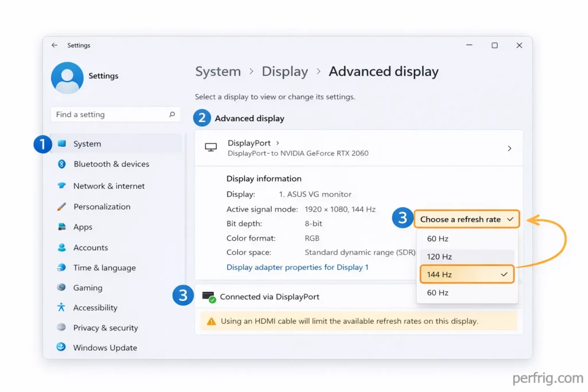Image resolution: width=588 pixels, height=392 pixels.
Task: Click the Display breadcrumb item
Action: [x=285, y=71]
